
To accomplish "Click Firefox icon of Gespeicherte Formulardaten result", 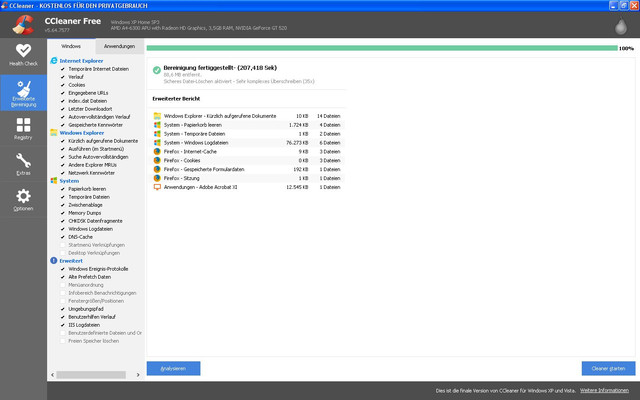I will coord(157,169).
